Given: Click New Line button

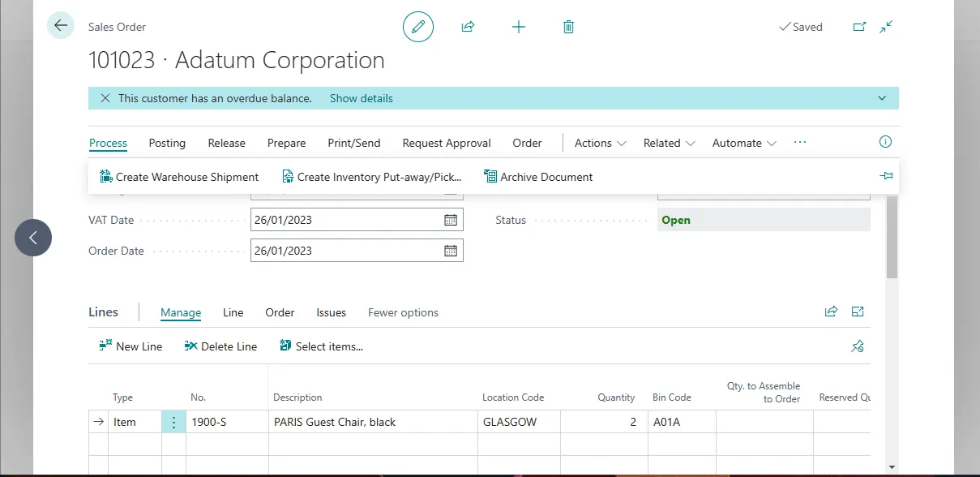Looking at the screenshot, I should point(131,346).
